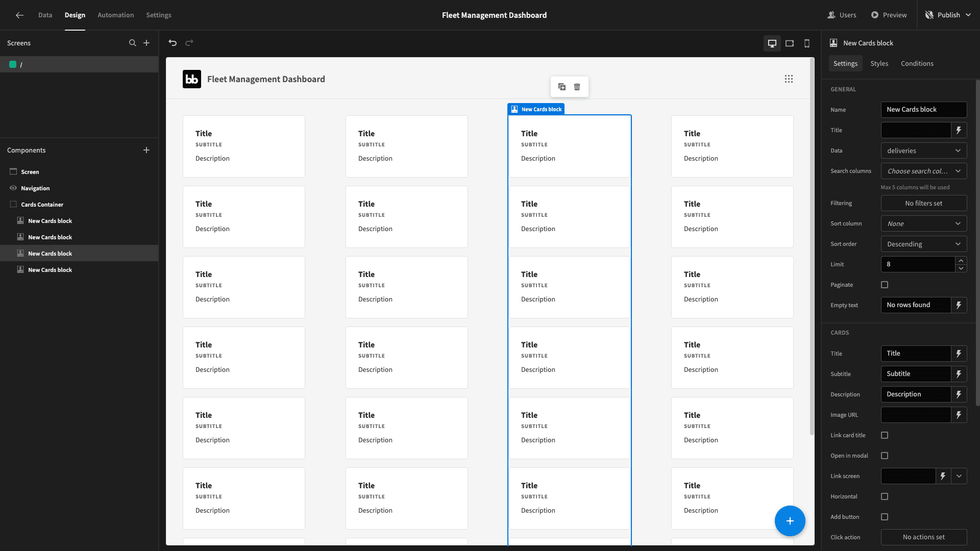Open bindings for General Title field
Viewport: 980px width, 551px height.
959,130
